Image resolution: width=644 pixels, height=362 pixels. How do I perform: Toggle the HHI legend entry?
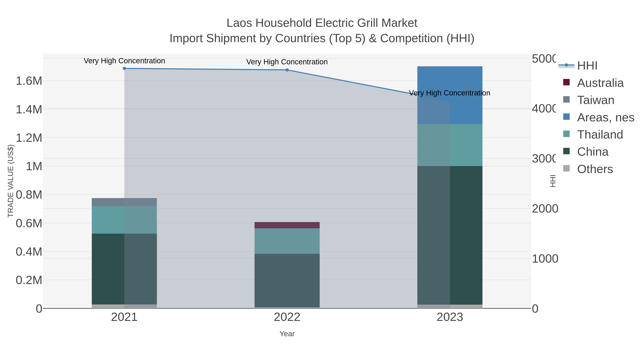(578, 65)
